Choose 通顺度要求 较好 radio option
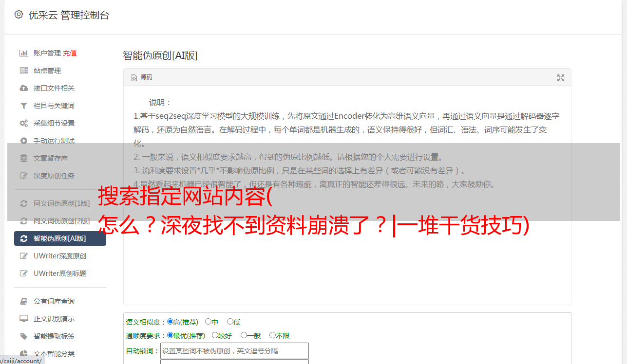Image resolution: width=627 pixels, height=364 pixels. [x=215, y=335]
